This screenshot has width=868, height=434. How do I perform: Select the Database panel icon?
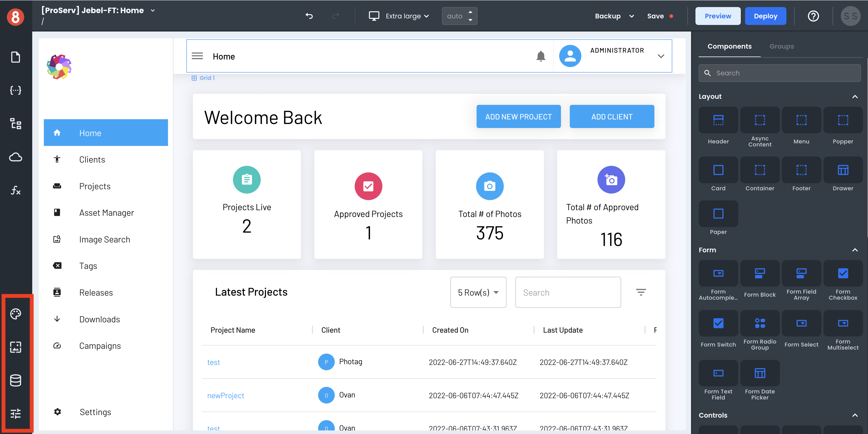(16, 380)
